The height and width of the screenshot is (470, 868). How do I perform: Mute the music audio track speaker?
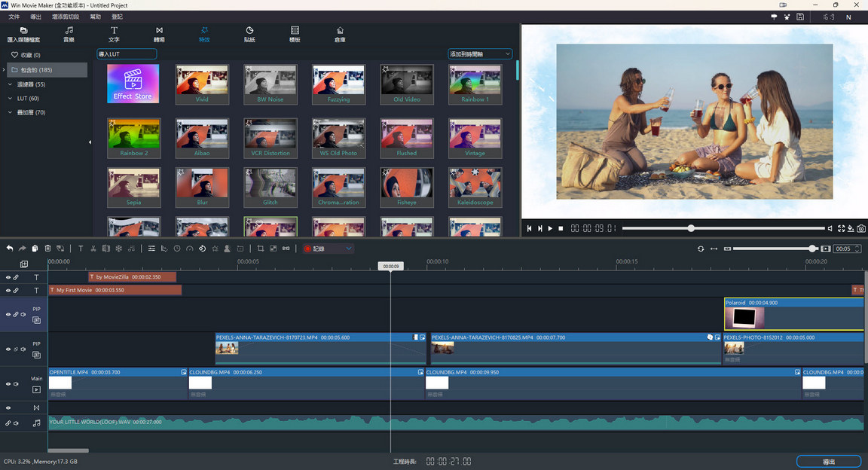coord(16,423)
